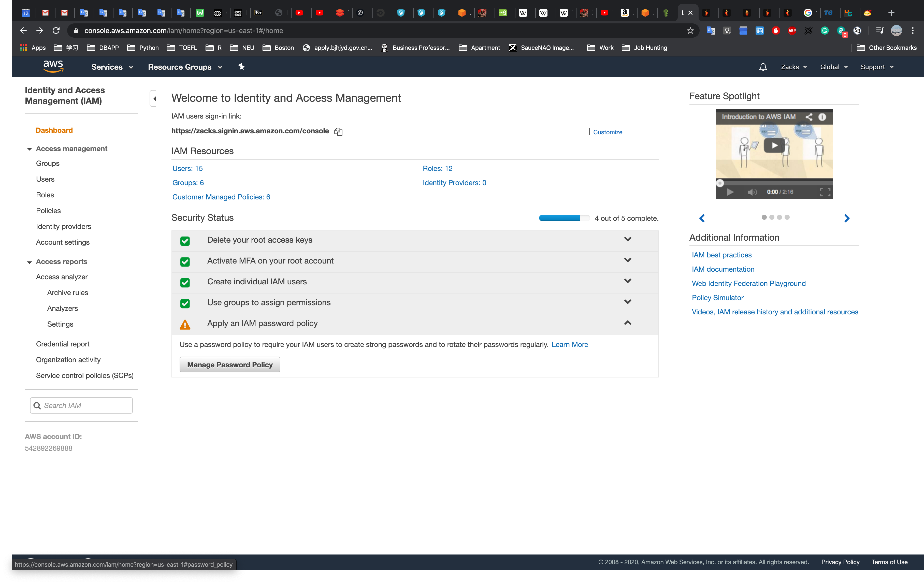Click the AWS logo home icon
The height and width of the screenshot is (584, 924).
coord(53,66)
